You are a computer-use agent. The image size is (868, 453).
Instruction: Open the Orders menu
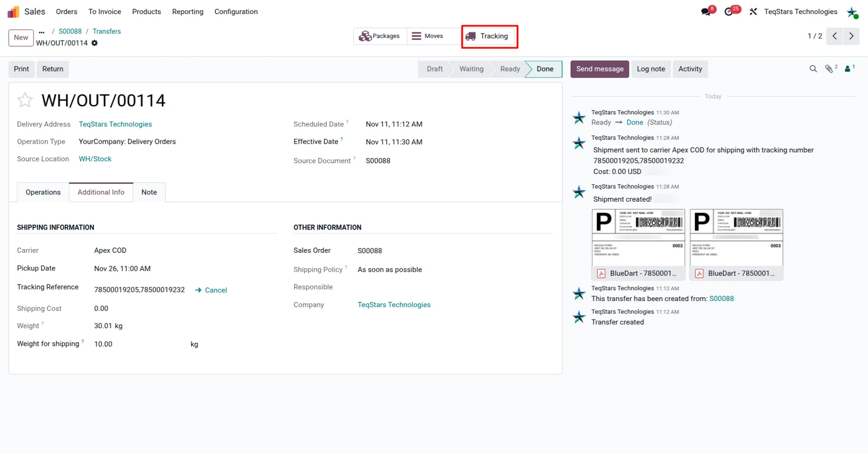[67, 11]
